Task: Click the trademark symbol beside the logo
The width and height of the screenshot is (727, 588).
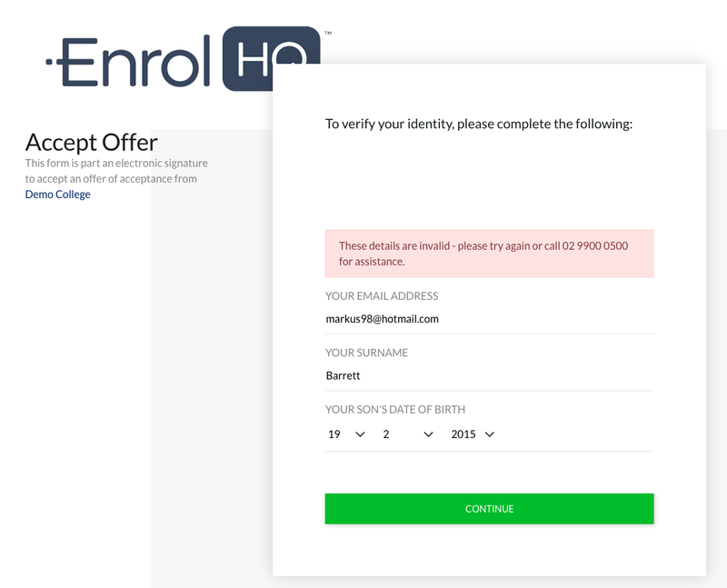Action: click(328, 34)
